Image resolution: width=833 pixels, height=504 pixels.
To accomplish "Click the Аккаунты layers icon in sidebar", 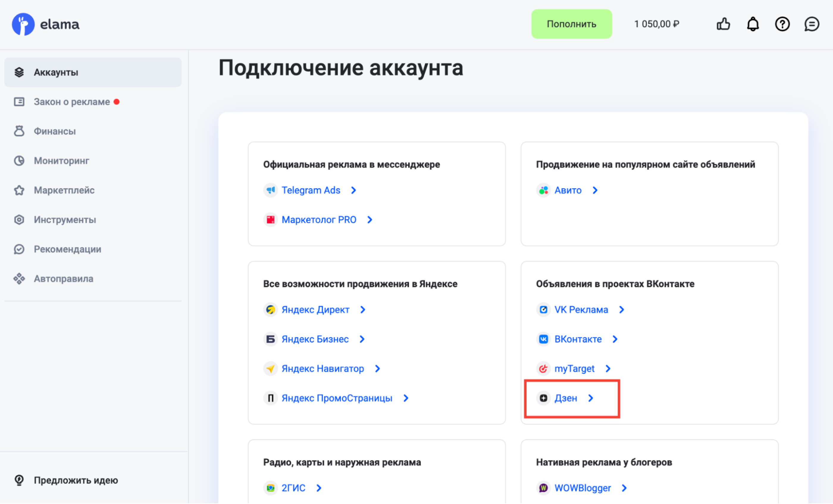I will click(19, 72).
